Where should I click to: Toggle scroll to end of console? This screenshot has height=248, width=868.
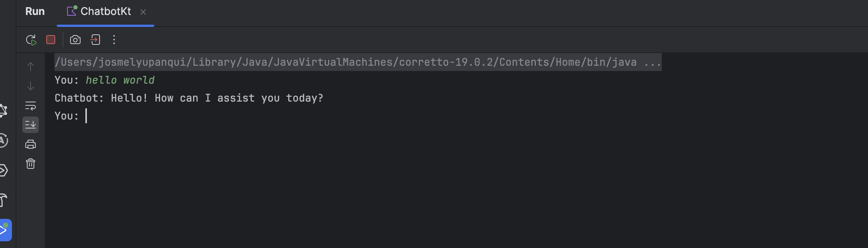pos(31,125)
